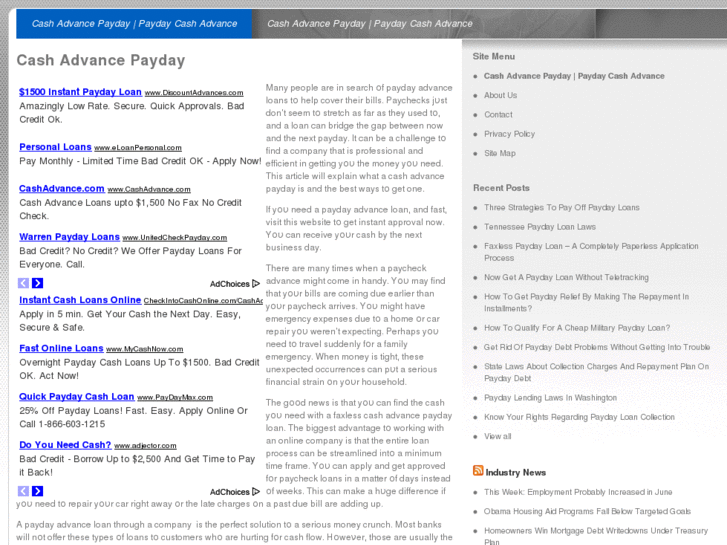Screen dimensions: 727x545
Task: Open the Quick Payday Cash Loan ad
Action: coord(77,397)
